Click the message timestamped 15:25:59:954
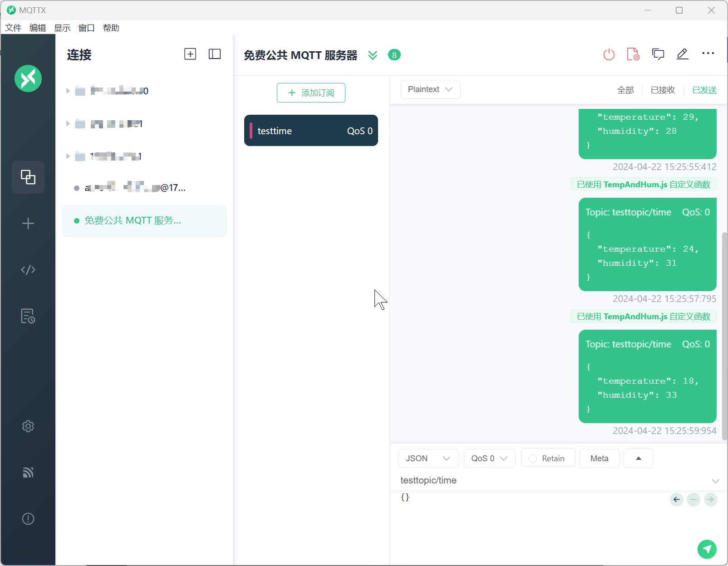This screenshot has height=566, width=728. [x=648, y=376]
